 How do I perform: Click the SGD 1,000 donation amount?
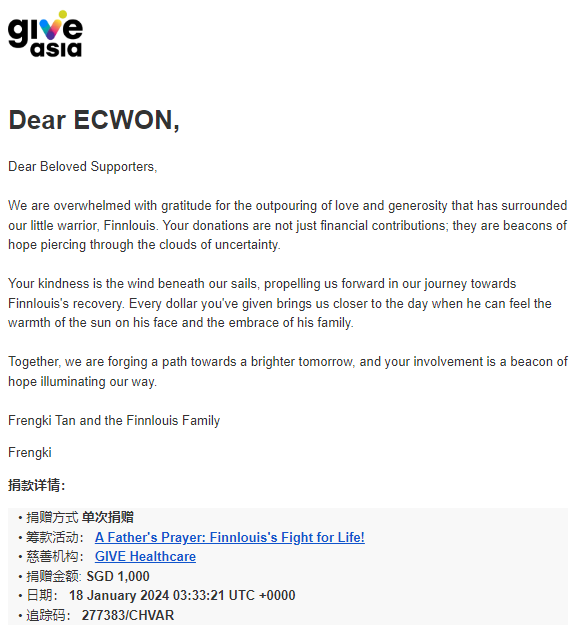click(x=118, y=576)
